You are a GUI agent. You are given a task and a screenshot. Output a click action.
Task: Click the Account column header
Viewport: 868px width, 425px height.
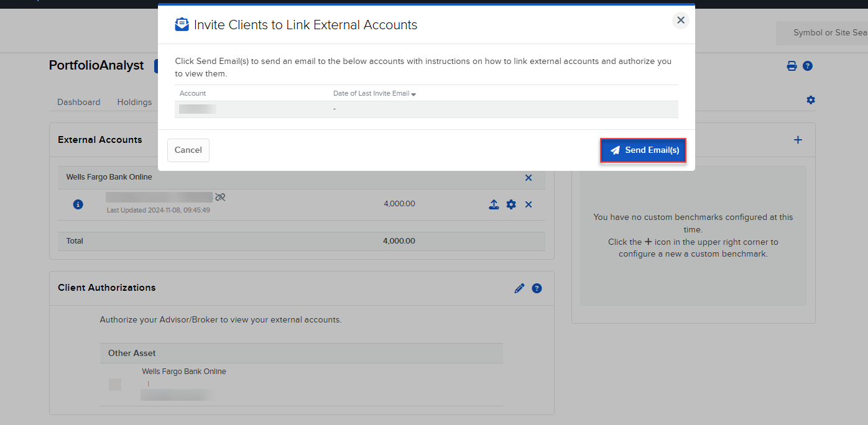pyautogui.click(x=193, y=93)
